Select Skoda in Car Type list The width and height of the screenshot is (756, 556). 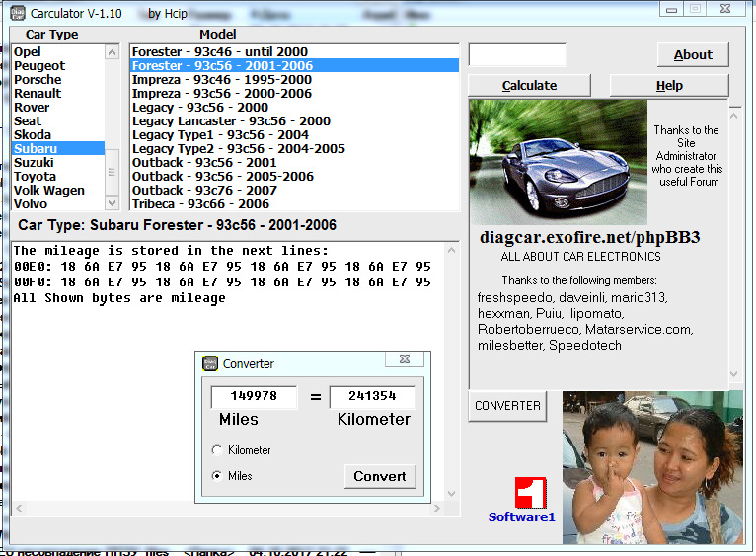[x=58, y=134]
